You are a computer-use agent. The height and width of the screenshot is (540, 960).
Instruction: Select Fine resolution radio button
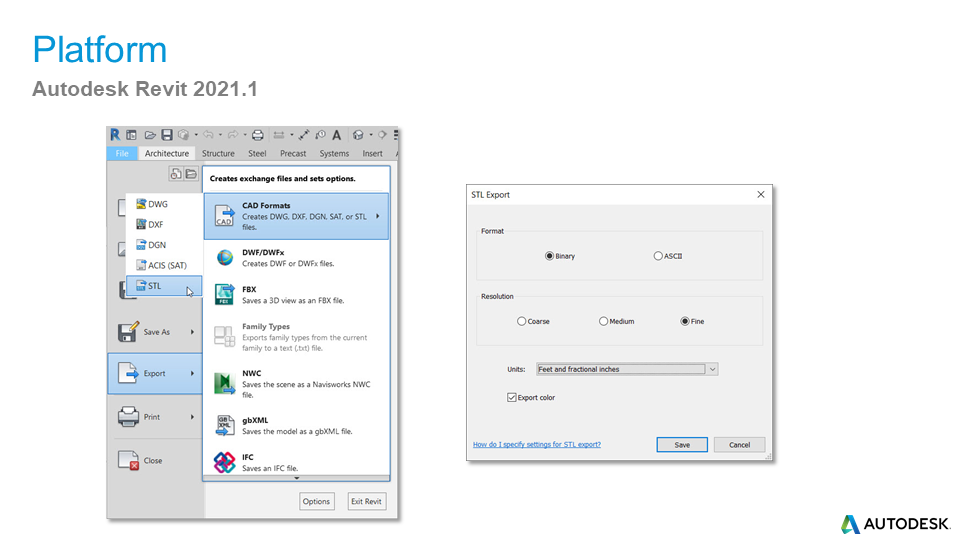tap(684, 321)
